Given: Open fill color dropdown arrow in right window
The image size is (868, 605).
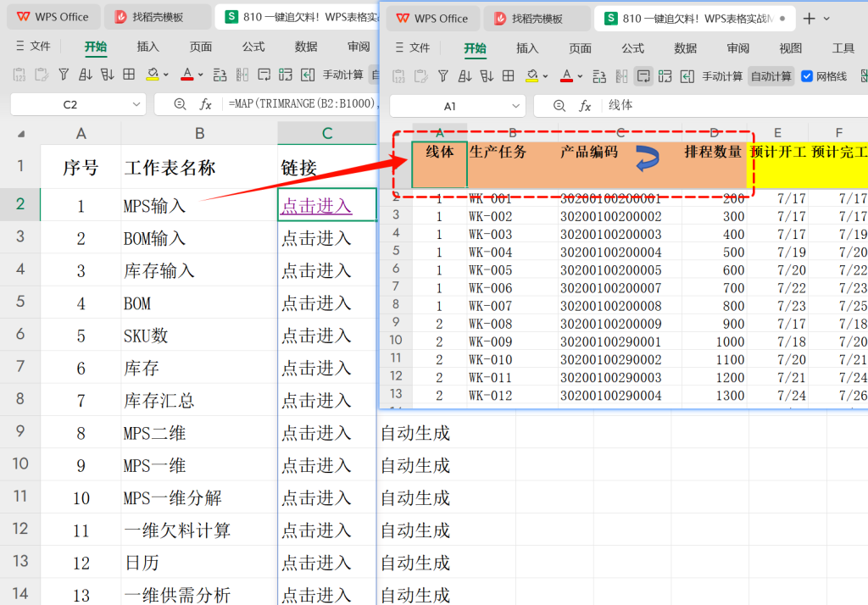Looking at the screenshot, I should pyautogui.click(x=545, y=76).
